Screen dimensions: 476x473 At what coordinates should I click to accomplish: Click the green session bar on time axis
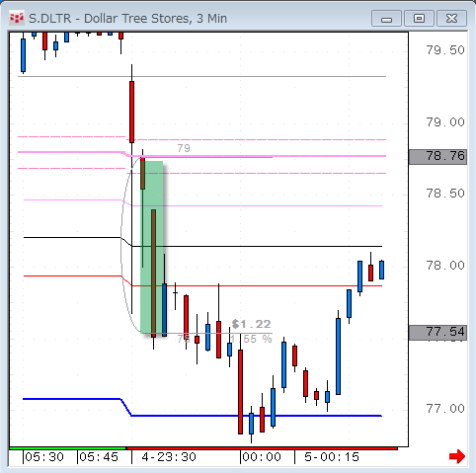click(x=67, y=448)
